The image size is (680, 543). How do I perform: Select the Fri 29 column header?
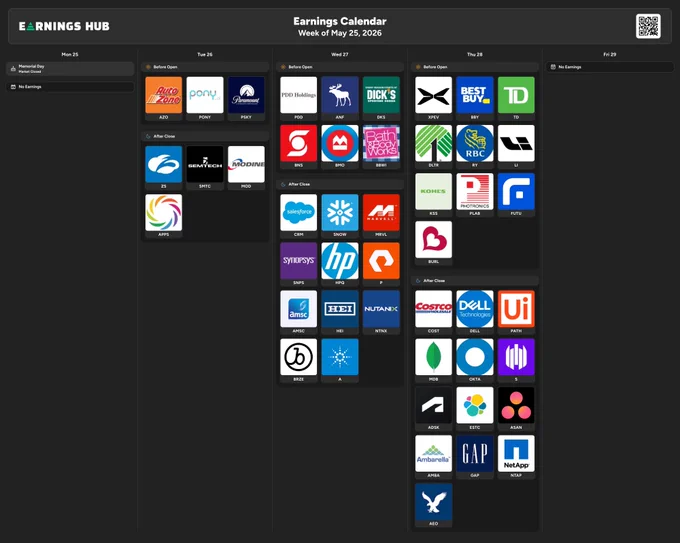click(x=609, y=54)
